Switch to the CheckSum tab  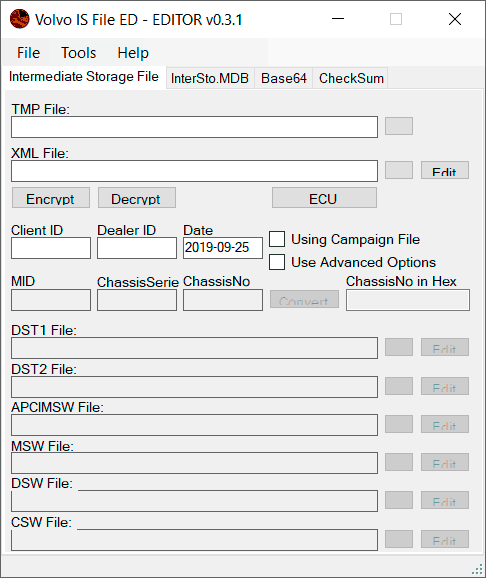click(x=351, y=78)
